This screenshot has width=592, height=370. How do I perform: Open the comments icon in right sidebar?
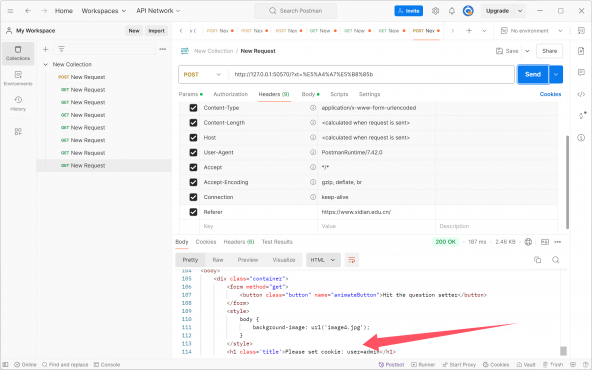581,72
